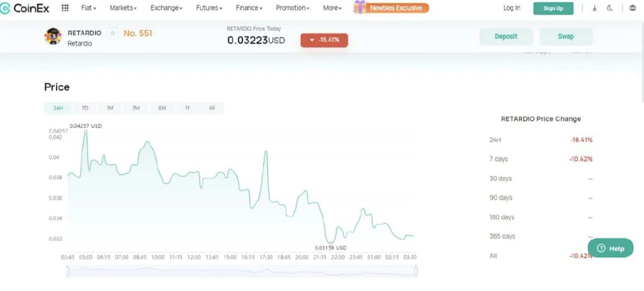Open the language globe icon
644x291 pixels.
coord(633,8)
